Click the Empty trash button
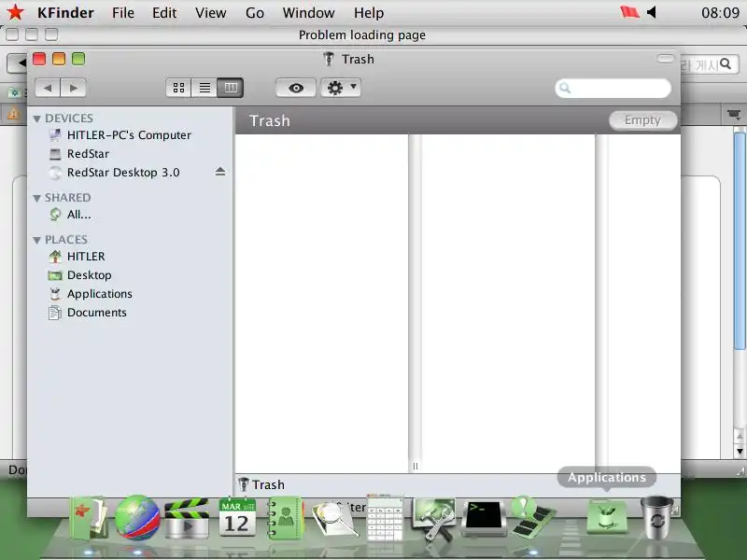The height and width of the screenshot is (560, 747). click(642, 120)
